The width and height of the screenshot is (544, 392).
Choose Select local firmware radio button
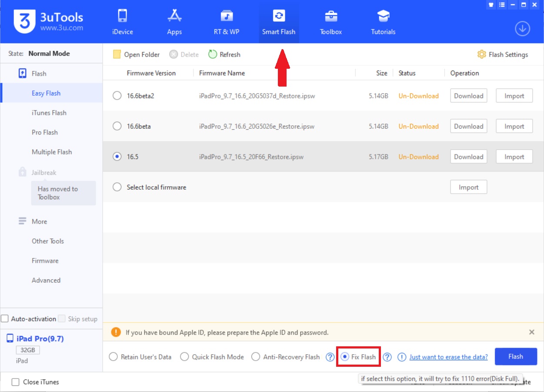tap(117, 187)
